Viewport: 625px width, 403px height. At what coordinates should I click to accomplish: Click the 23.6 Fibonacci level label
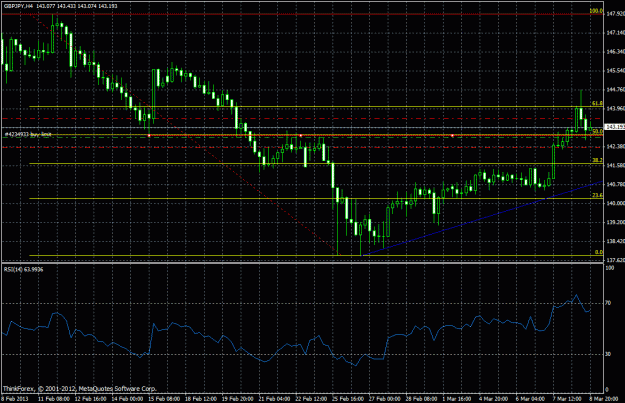point(597,195)
